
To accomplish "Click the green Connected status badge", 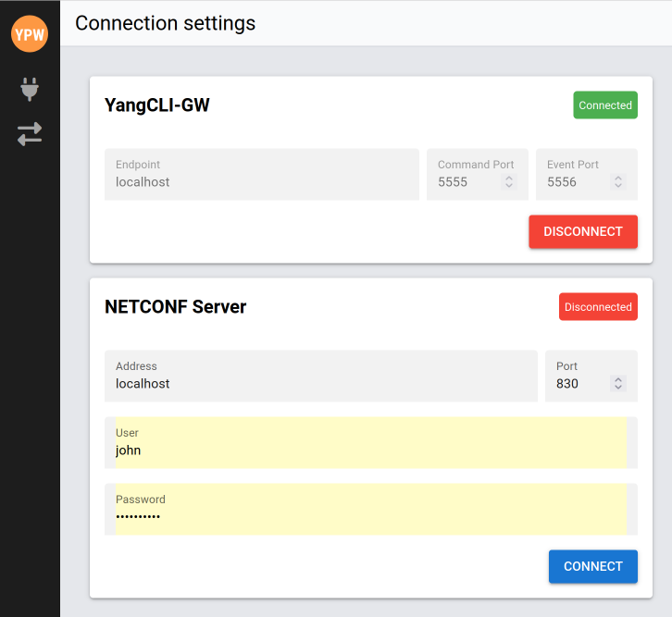I will (605, 105).
